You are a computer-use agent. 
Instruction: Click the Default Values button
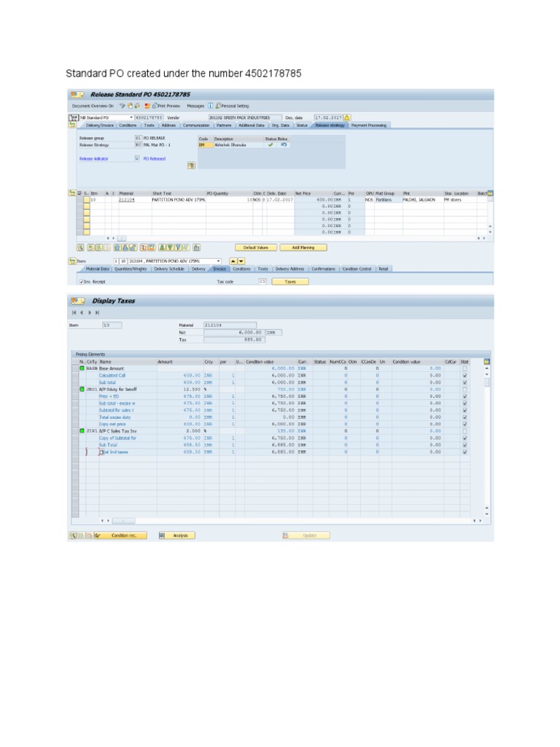(x=256, y=247)
